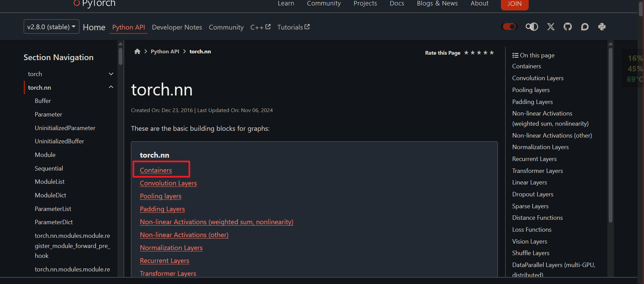Open the Padding Layers content link
Image resolution: width=644 pixels, height=284 pixels.
[162, 209]
